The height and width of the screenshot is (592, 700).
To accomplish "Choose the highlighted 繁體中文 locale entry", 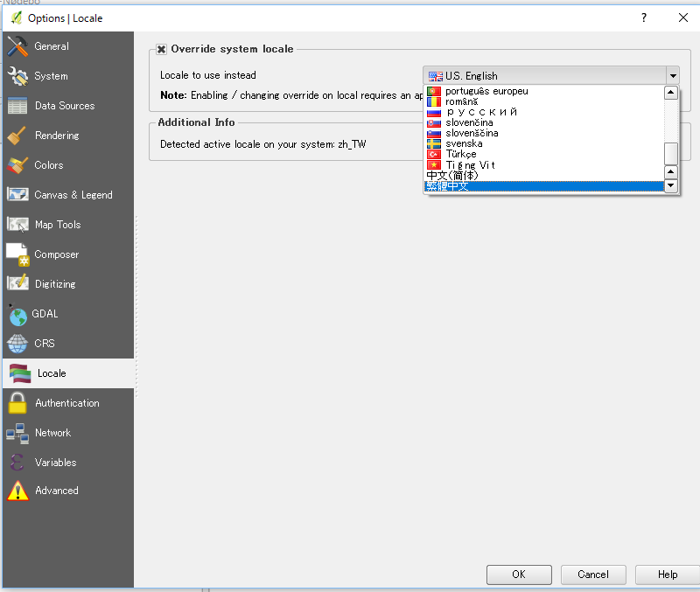I will click(x=544, y=186).
